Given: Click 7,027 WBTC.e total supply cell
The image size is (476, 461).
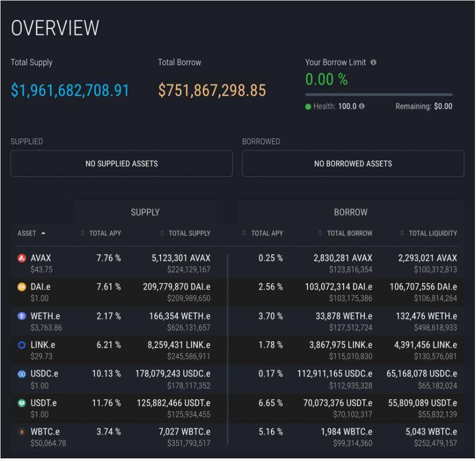Looking at the screenshot, I should tap(185, 432).
